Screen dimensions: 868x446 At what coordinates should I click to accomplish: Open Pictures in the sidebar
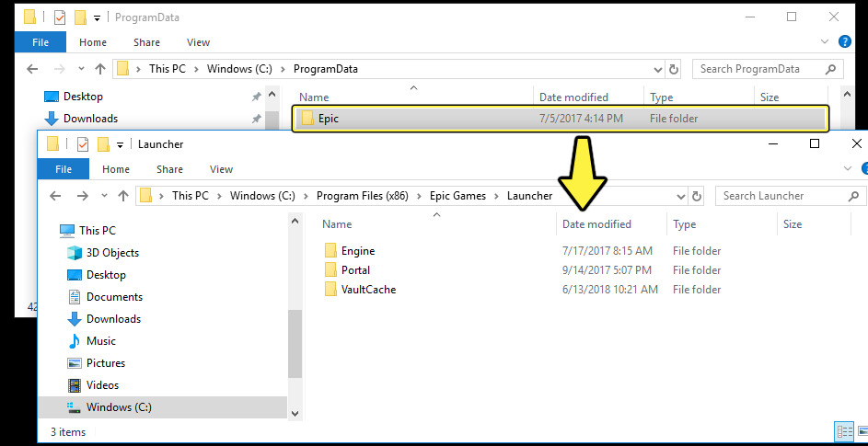coord(96,363)
